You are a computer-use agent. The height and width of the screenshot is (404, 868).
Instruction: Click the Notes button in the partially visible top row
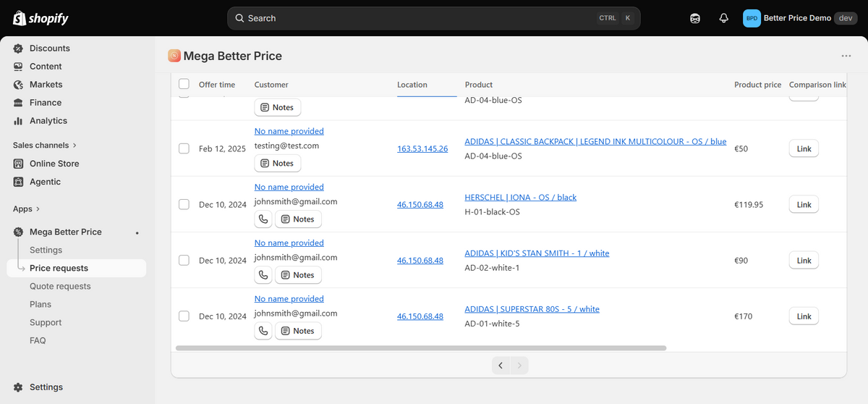point(277,108)
